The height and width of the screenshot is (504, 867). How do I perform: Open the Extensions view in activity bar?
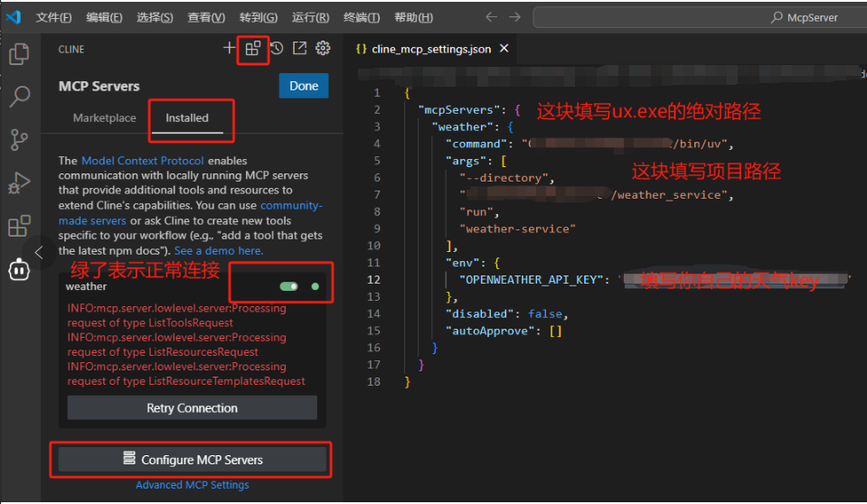tap(19, 226)
